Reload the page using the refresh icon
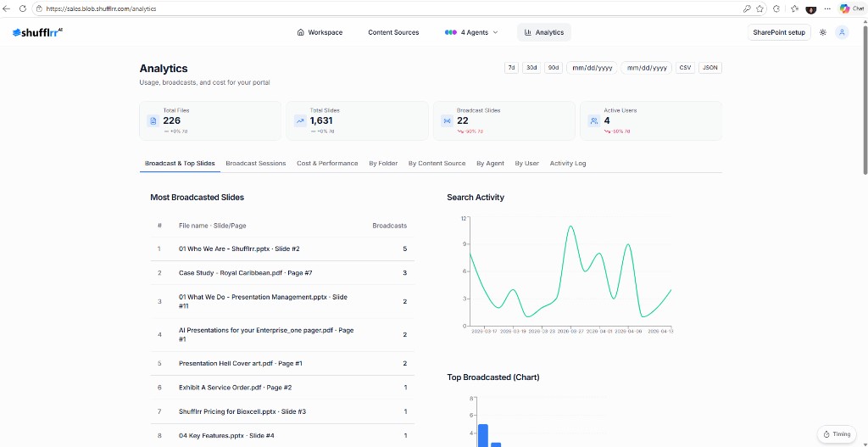Viewport: 868px width, 447px height. pos(23,8)
